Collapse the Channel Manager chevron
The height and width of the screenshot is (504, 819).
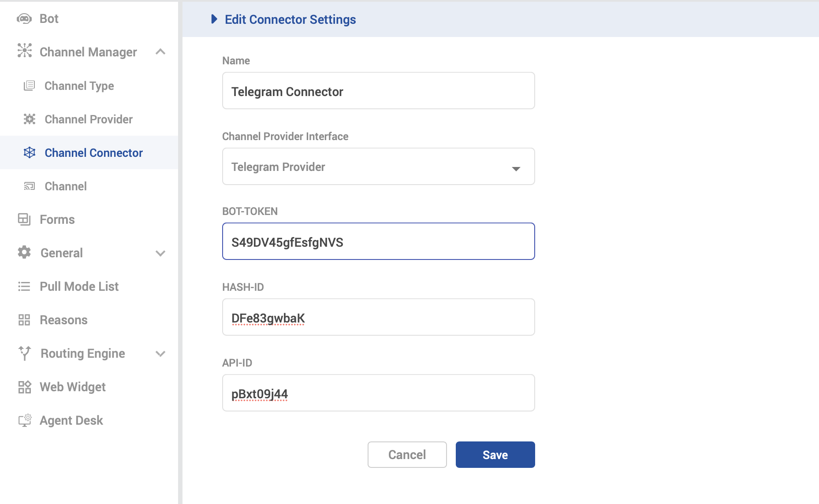tap(160, 52)
